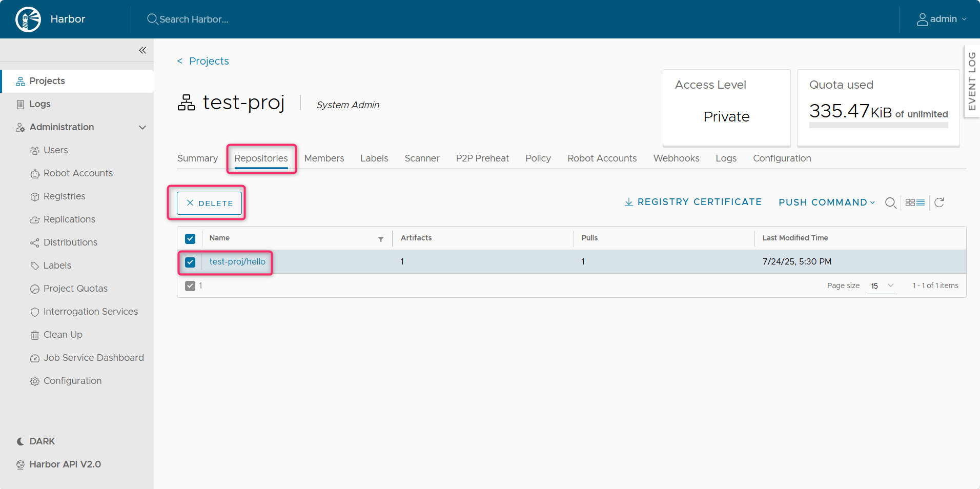Viewport: 980px width, 489px height.
Task: Click the 'Private' access level value
Action: (726, 117)
